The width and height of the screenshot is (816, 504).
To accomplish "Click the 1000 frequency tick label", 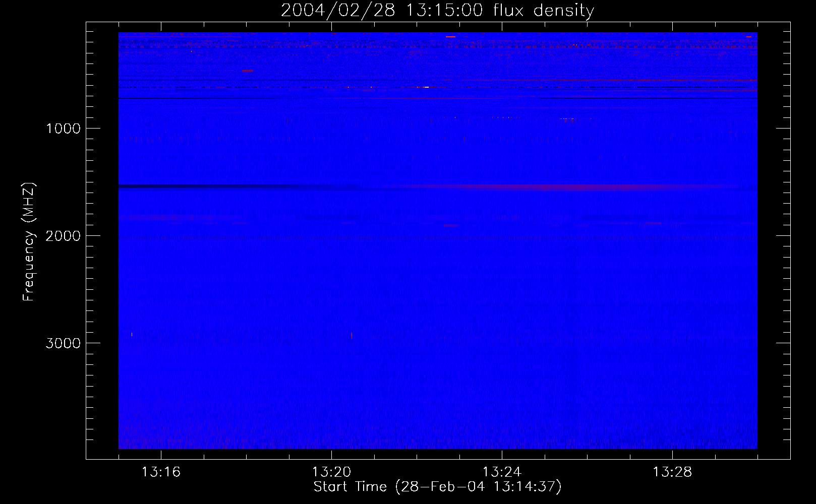I will click(63, 129).
